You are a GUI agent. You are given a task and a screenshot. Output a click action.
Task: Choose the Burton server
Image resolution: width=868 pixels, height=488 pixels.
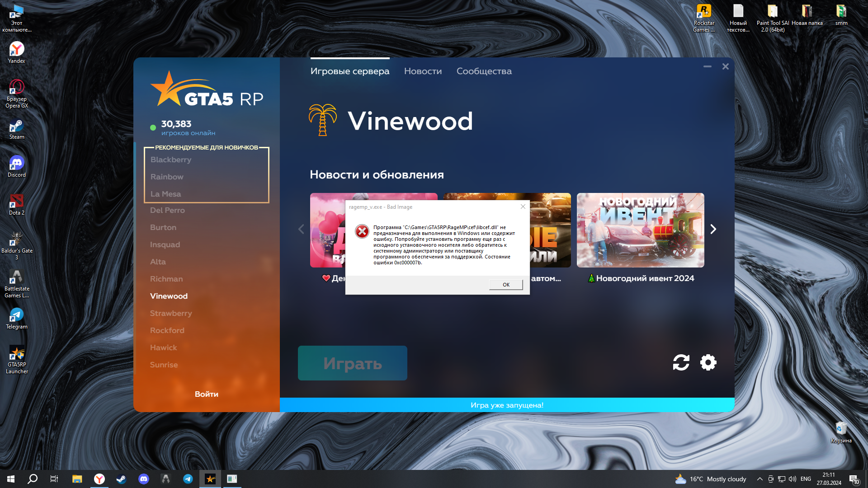point(163,227)
